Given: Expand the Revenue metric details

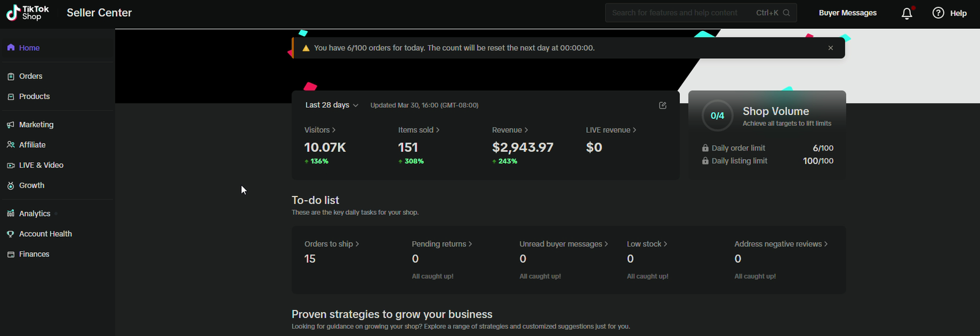Looking at the screenshot, I should 510,130.
